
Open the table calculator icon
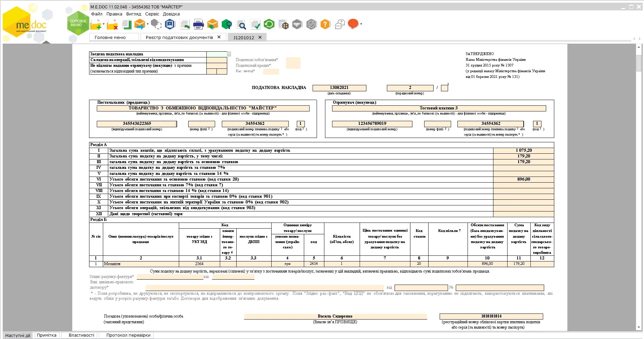coord(283,24)
